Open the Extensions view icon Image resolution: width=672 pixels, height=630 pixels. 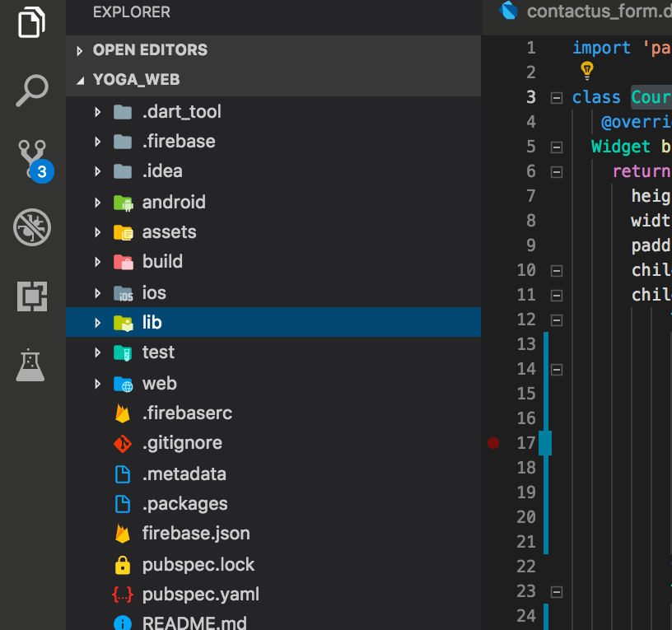32,296
